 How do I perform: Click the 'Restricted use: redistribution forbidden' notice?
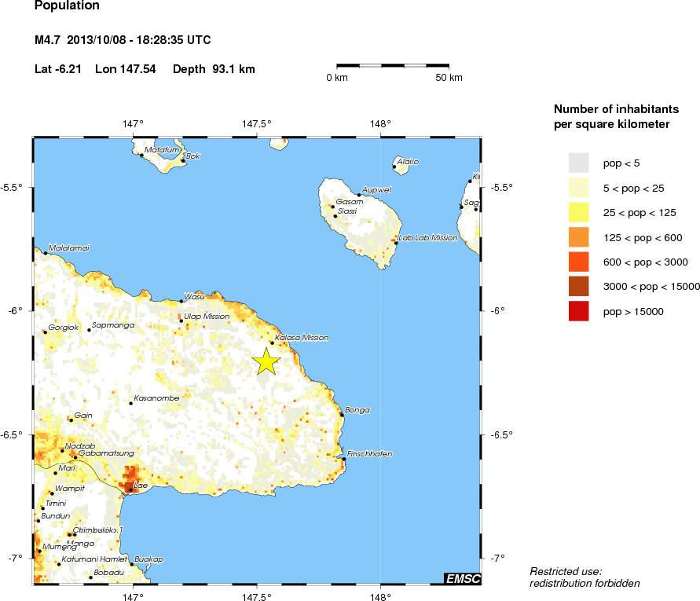pyautogui.click(x=585, y=577)
